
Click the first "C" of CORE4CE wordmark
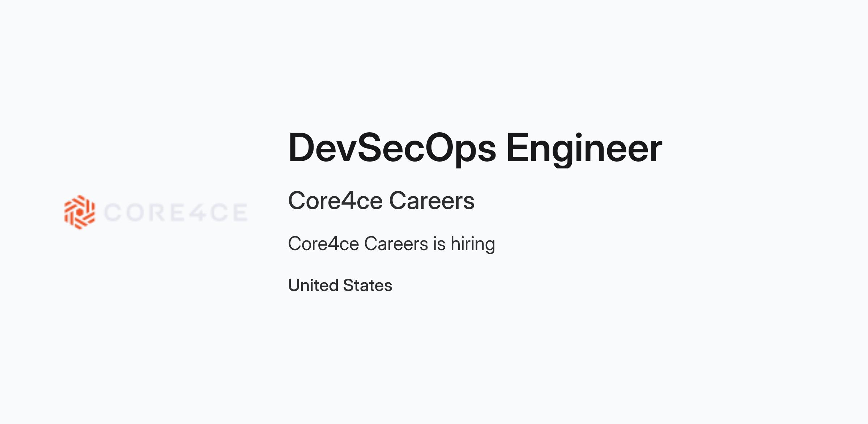(x=112, y=212)
